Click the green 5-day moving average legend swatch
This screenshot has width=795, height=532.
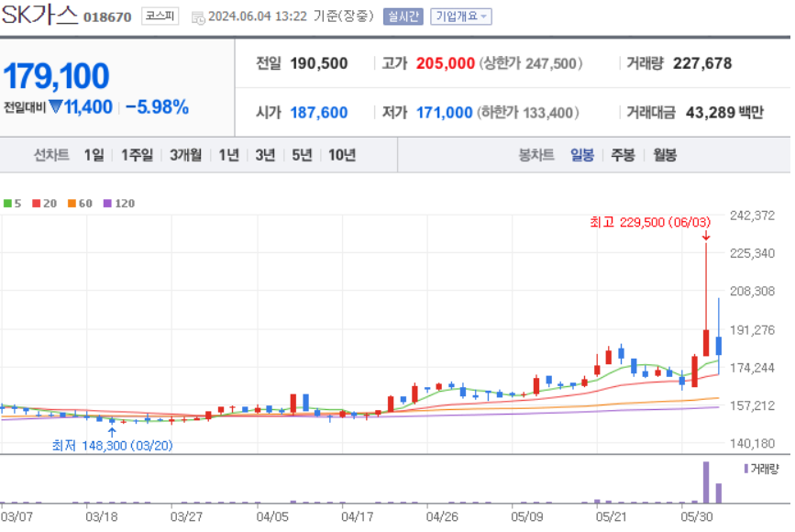[7, 204]
